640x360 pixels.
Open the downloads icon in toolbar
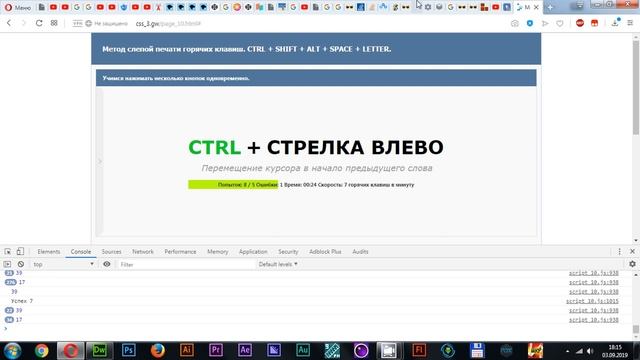tap(615, 23)
